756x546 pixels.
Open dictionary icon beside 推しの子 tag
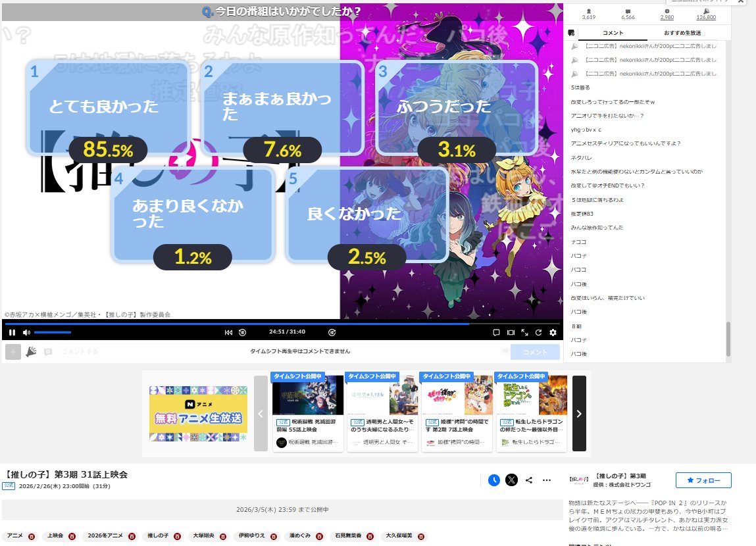click(178, 536)
